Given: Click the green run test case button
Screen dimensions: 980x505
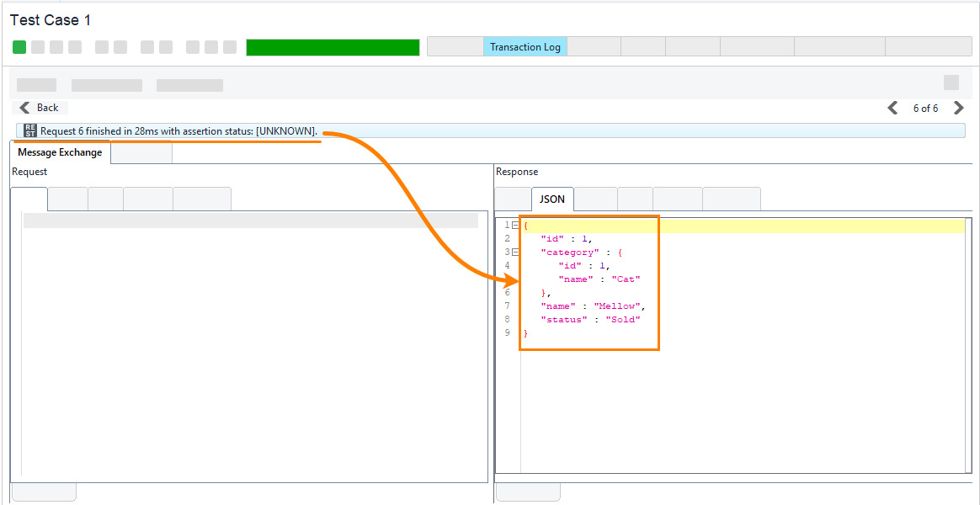Looking at the screenshot, I should (19, 47).
